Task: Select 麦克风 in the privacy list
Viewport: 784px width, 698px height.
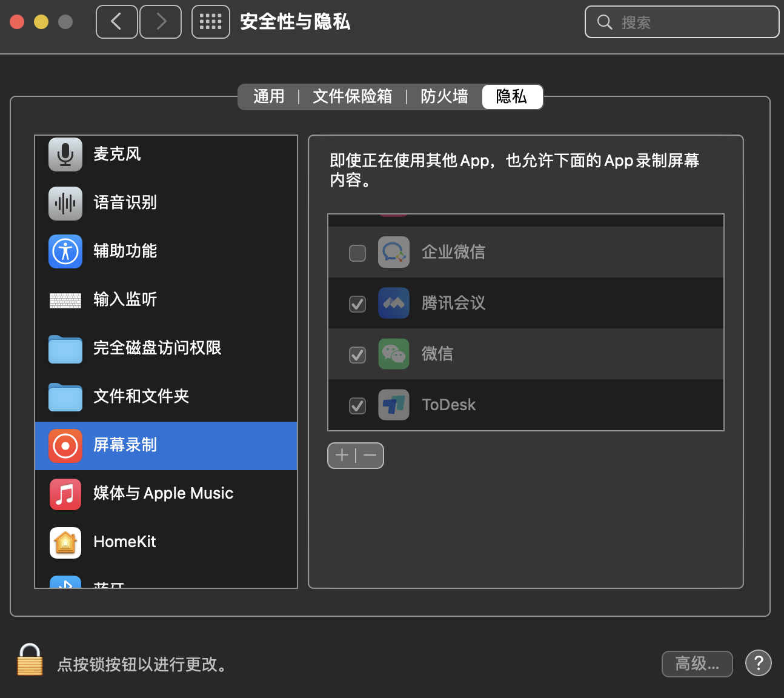Action: pos(166,155)
